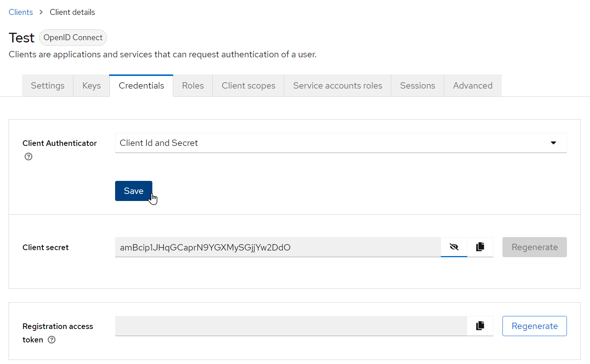This screenshot has width=590, height=364.
Task: Regenerate the registration access token
Action: [535, 326]
